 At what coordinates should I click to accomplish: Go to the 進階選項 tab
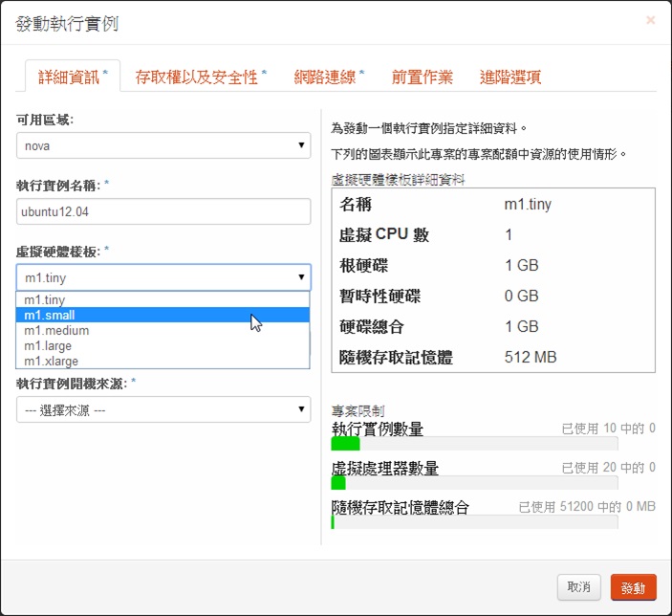click(x=510, y=77)
